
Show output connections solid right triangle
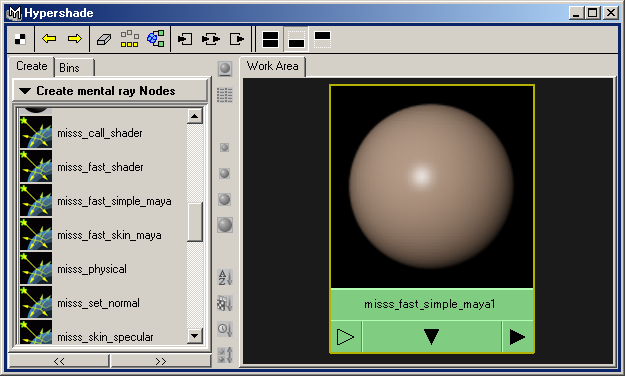[517, 337]
